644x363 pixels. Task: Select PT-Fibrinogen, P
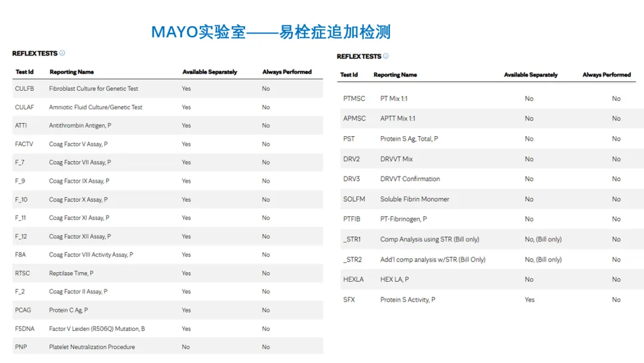point(403,219)
